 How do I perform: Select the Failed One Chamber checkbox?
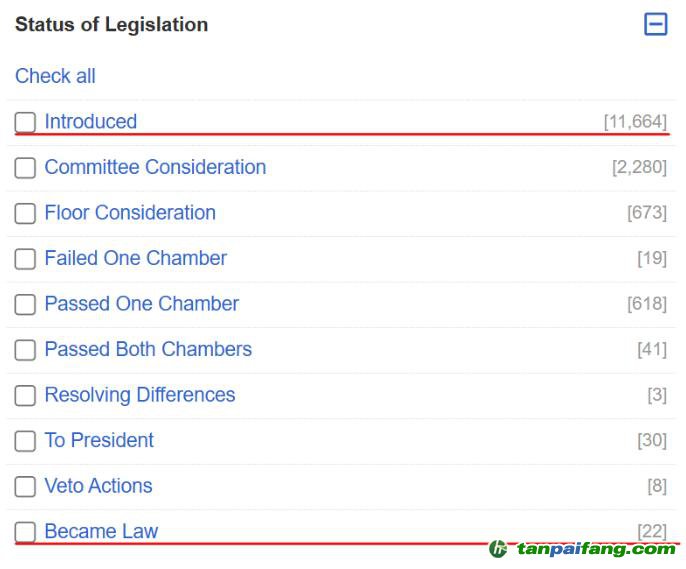(25, 259)
